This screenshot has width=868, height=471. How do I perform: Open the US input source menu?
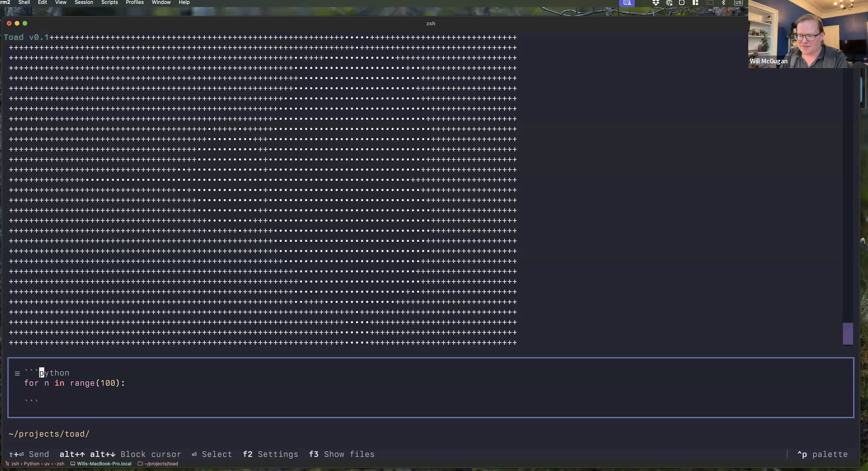click(738, 3)
